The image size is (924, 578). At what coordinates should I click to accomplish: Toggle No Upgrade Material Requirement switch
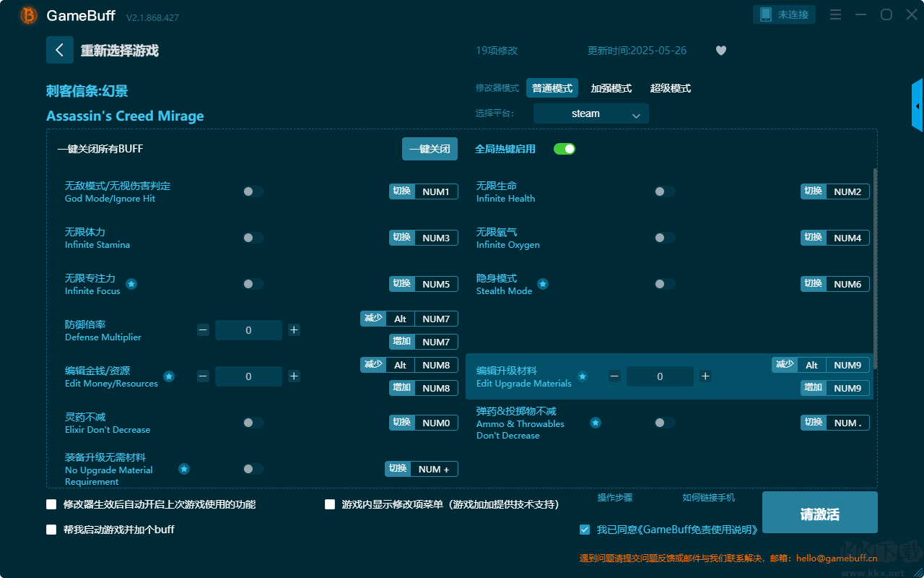(253, 469)
